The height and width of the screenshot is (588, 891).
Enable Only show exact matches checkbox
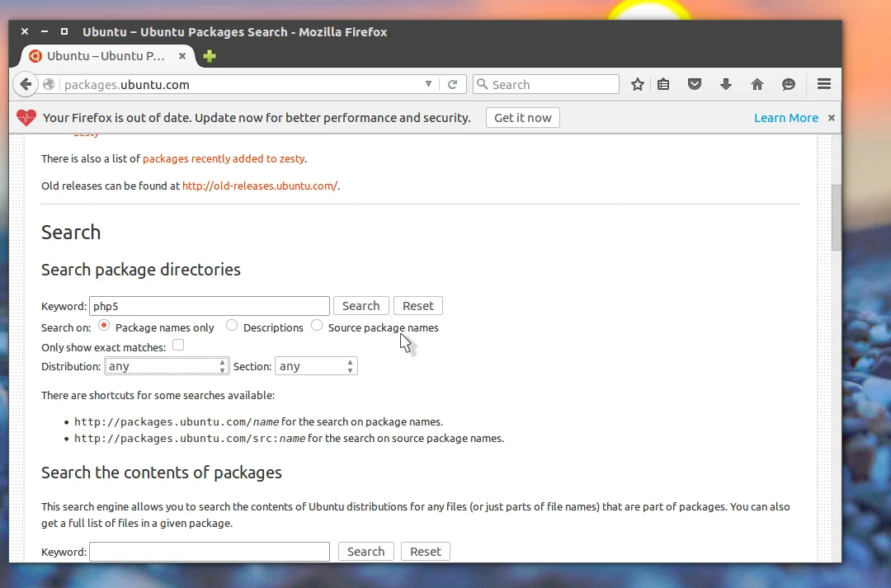pos(178,345)
